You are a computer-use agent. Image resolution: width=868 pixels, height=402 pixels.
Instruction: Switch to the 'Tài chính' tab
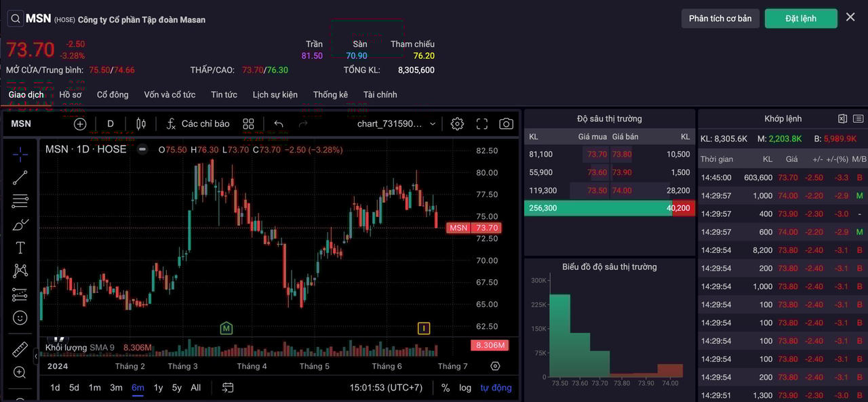380,95
